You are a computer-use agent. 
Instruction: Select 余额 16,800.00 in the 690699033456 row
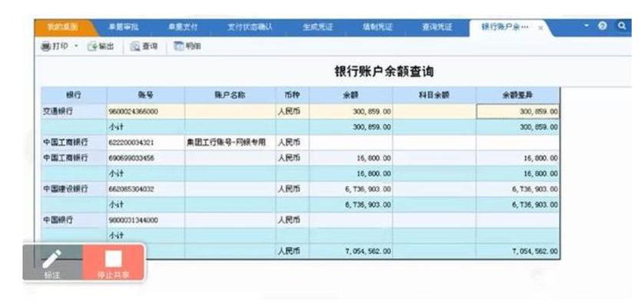coord(350,158)
